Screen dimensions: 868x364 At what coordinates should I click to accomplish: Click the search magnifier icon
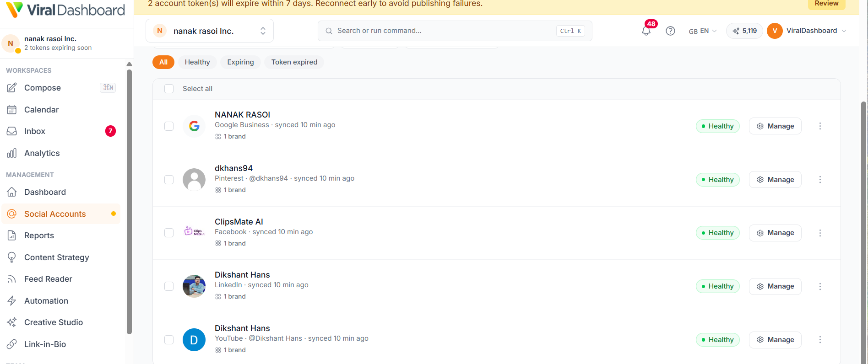click(x=329, y=31)
